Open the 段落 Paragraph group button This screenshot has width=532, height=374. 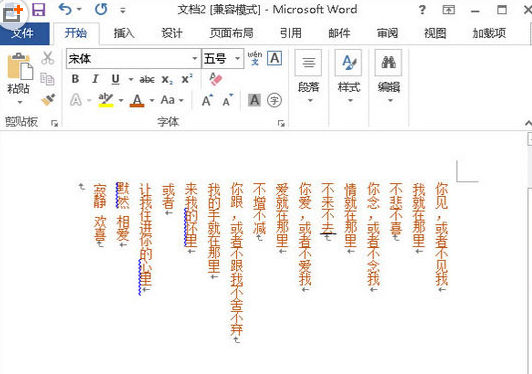(x=308, y=77)
